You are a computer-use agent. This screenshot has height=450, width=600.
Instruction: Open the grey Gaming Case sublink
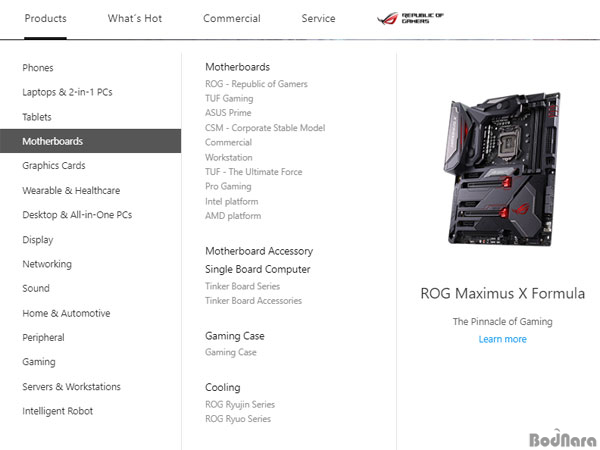(x=231, y=352)
